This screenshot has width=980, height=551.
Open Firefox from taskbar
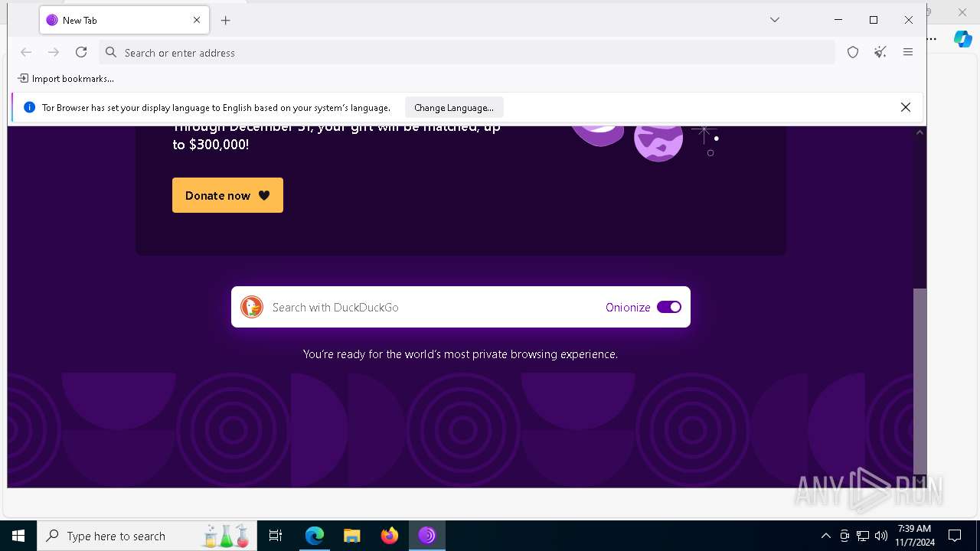pos(390,536)
